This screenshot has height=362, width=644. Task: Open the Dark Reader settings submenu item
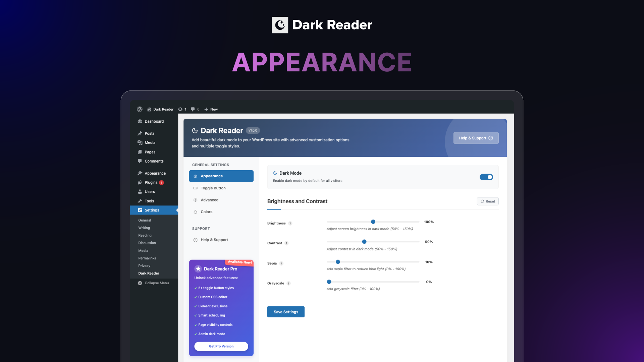coord(149,274)
